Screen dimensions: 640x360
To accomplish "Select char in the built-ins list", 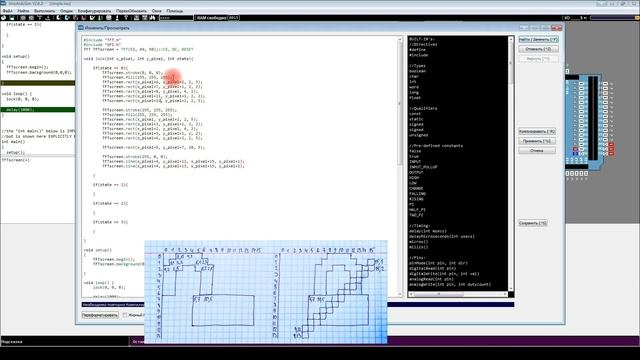I will pyautogui.click(x=414, y=76).
